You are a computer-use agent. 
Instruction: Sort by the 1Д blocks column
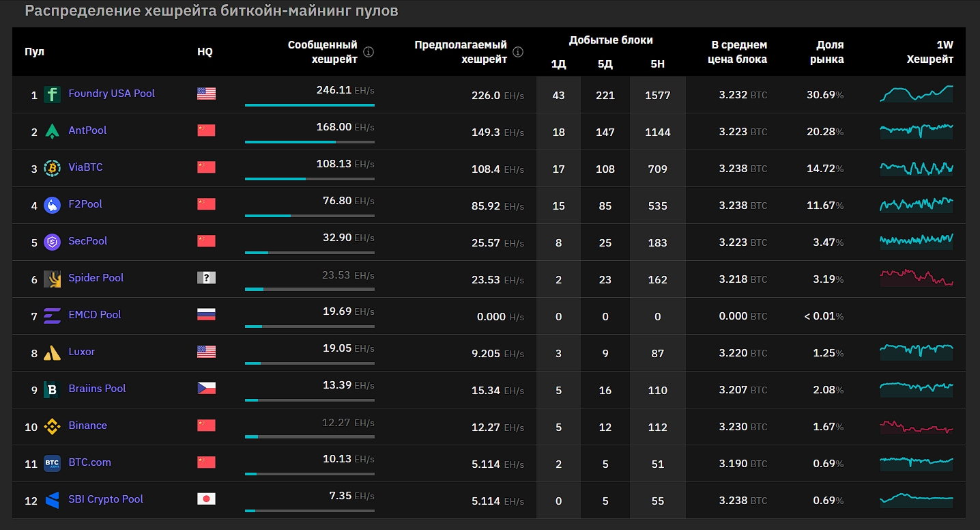pos(558,64)
